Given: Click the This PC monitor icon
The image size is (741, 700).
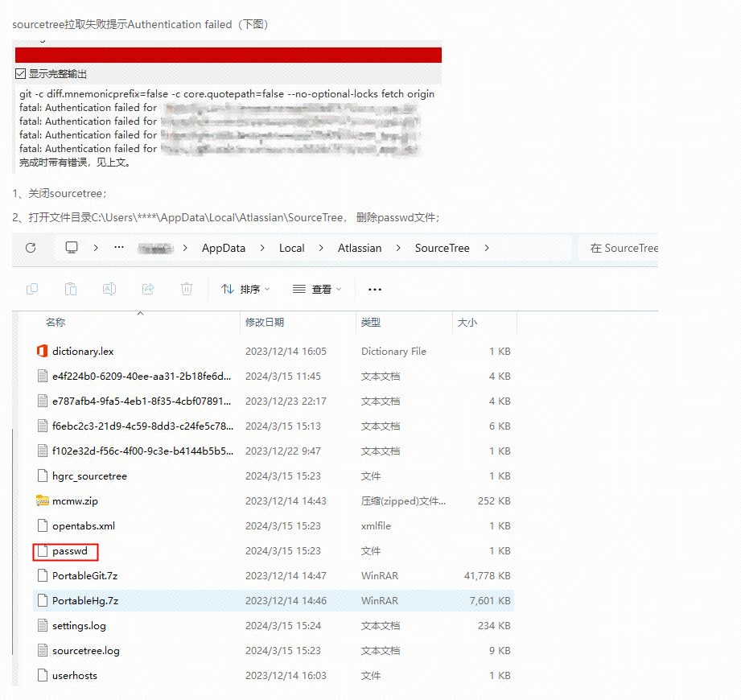Looking at the screenshot, I should (72, 248).
